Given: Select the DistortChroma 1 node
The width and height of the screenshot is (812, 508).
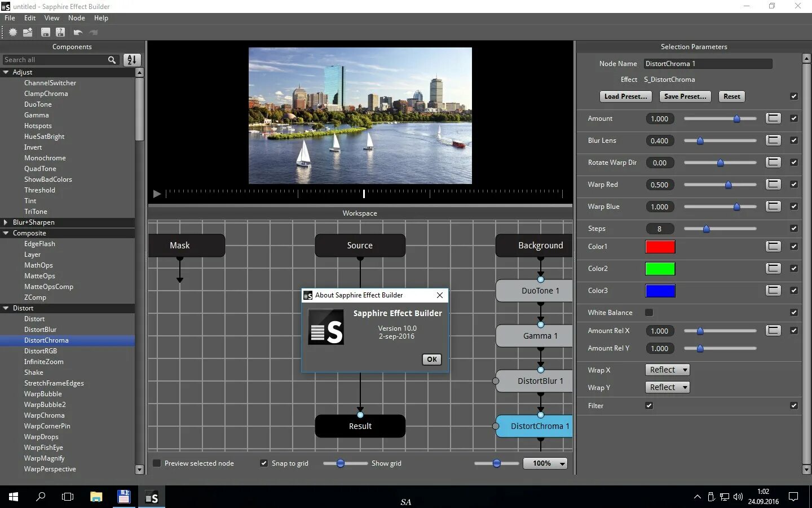Looking at the screenshot, I should (x=534, y=426).
